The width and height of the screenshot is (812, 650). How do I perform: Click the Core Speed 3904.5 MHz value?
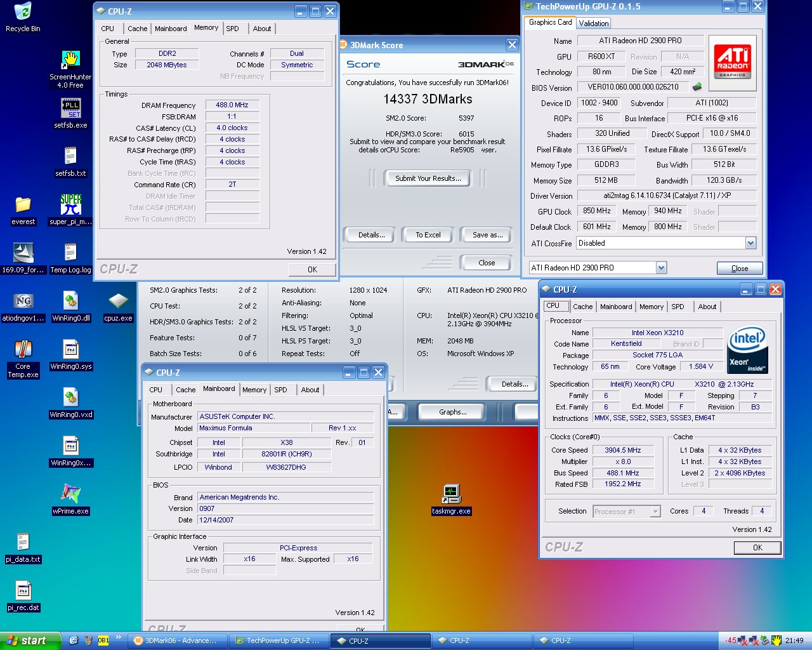coord(622,450)
